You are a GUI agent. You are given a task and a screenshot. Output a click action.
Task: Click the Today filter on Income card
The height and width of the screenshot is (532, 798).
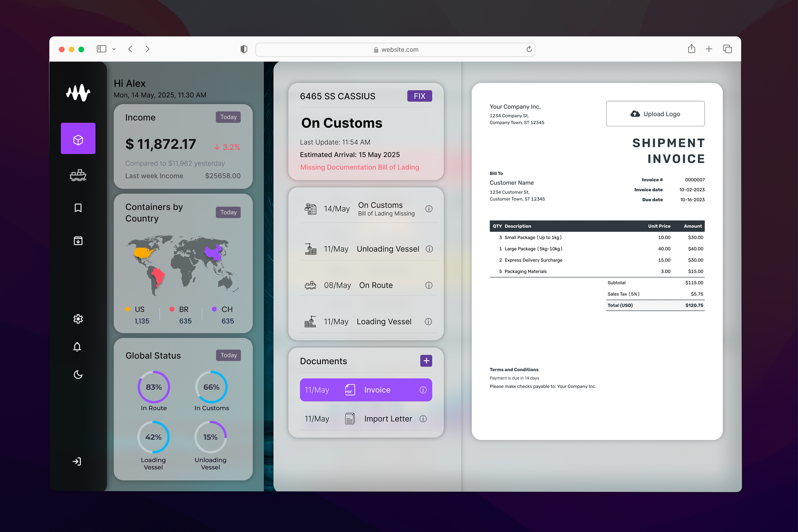pos(228,117)
